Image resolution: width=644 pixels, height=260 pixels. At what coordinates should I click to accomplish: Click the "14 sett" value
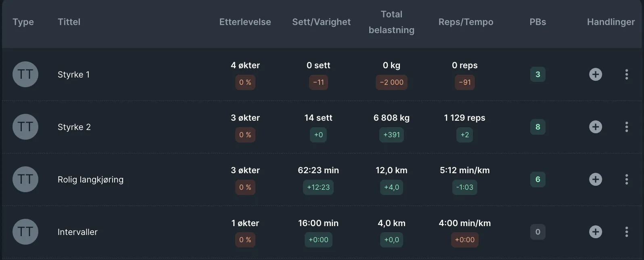tap(318, 117)
